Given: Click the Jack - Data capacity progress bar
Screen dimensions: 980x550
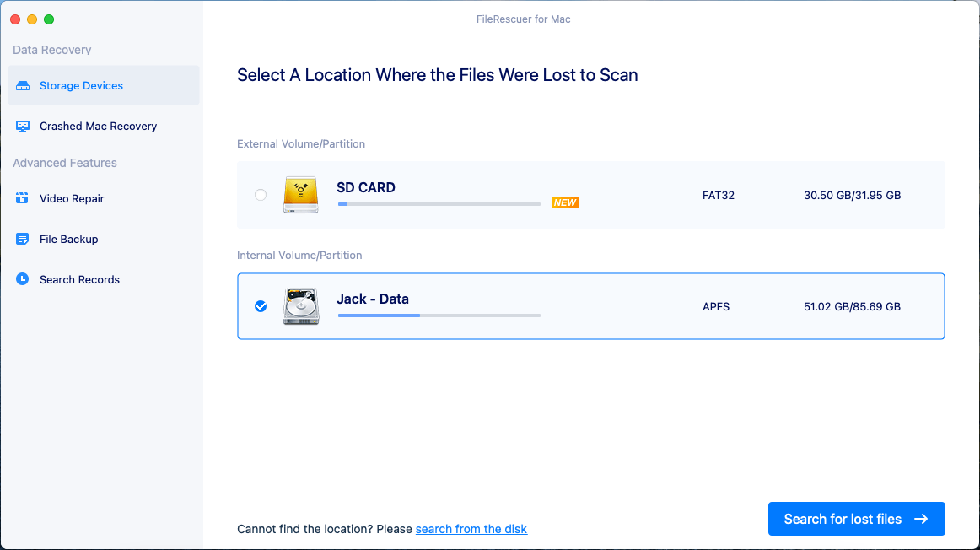Looking at the screenshot, I should [439, 315].
